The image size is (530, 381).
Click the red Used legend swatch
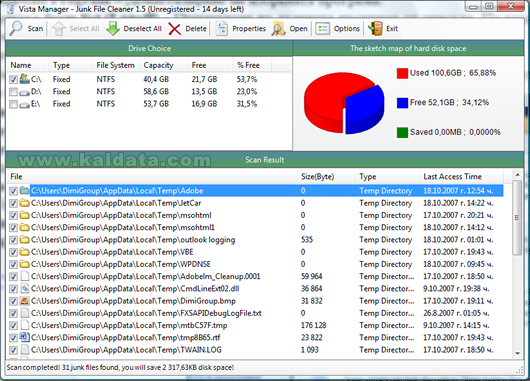click(x=402, y=73)
